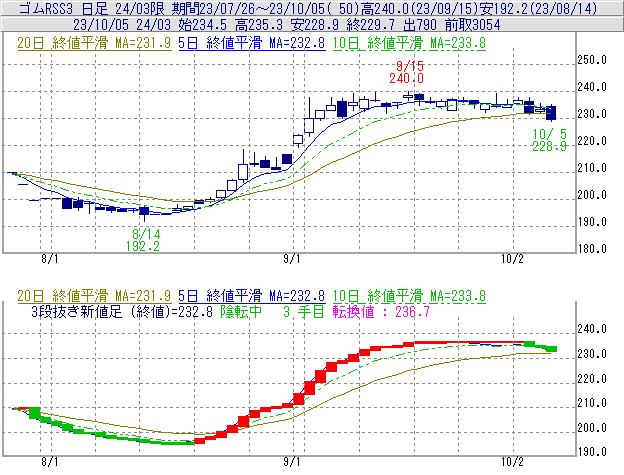Click the 190.0 label on lower chart axis
The image size is (624, 475).
tap(592, 452)
